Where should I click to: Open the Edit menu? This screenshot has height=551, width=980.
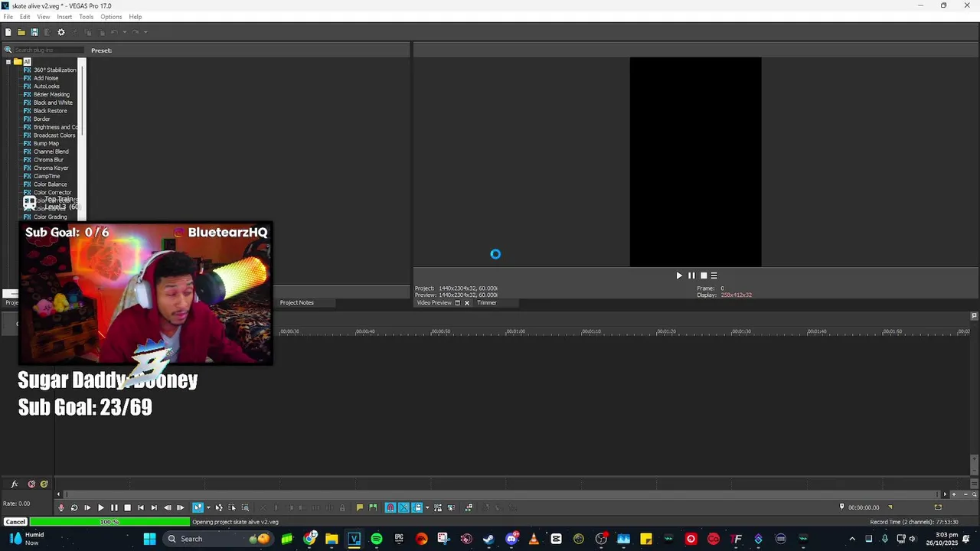click(x=25, y=17)
